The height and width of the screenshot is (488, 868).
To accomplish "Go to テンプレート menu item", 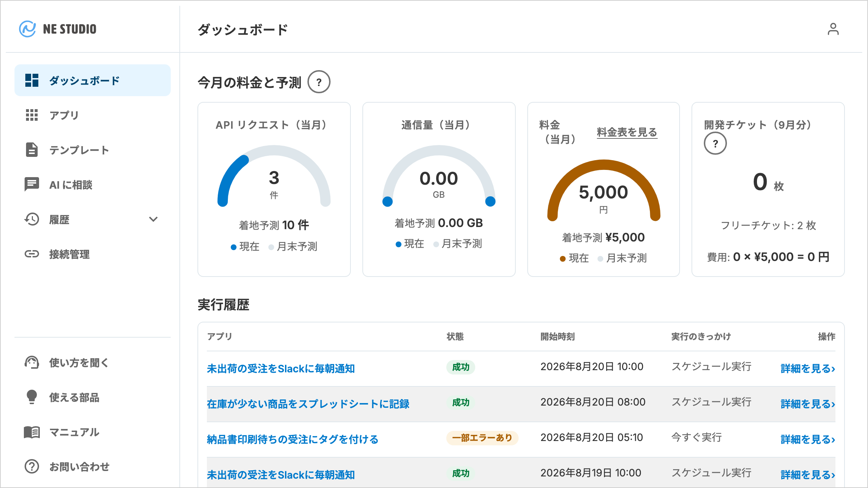I will pyautogui.click(x=93, y=150).
